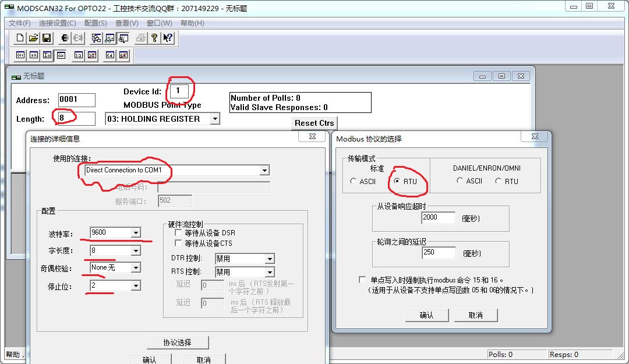
Task: Open the 连接设置(C) menu
Action: coord(57,23)
